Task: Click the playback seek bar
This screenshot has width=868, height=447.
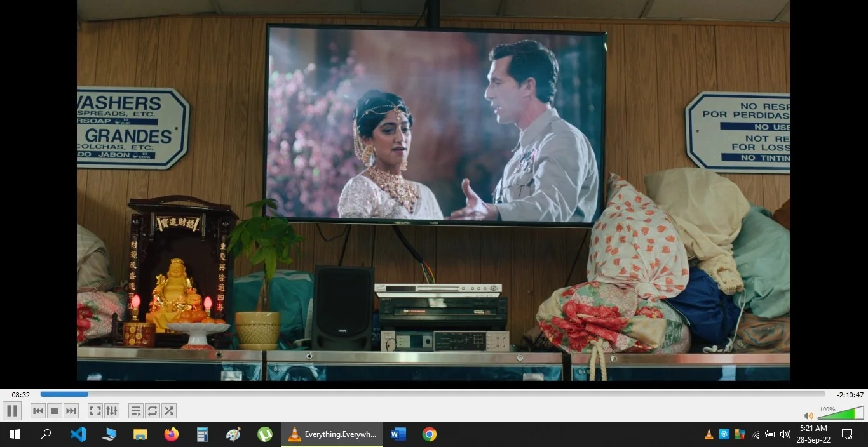Action: [x=433, y=394]
